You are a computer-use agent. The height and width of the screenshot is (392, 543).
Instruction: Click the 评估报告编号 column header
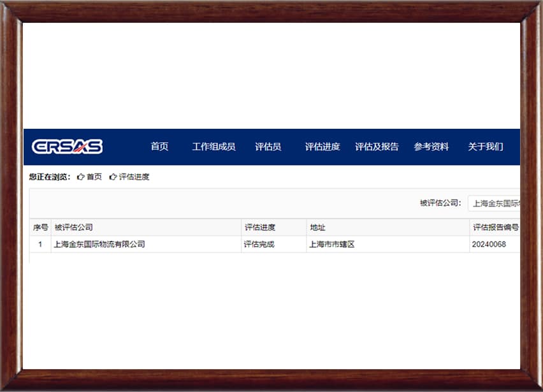pos(495,228)
